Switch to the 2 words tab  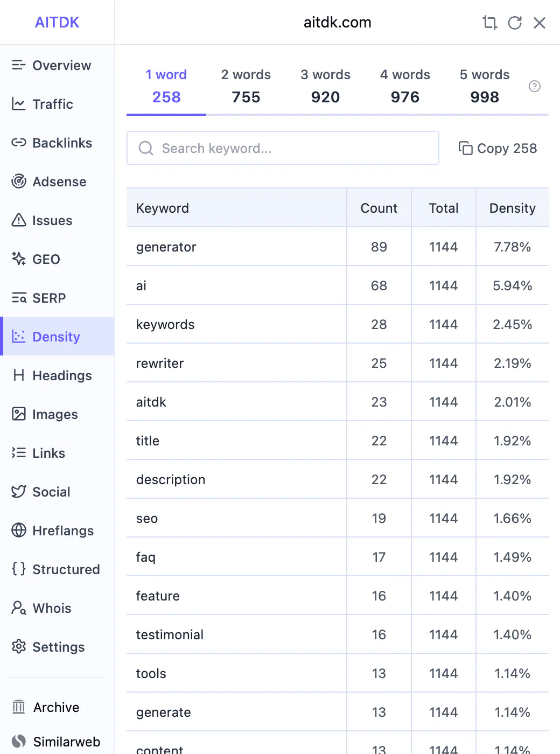click(x=246, y=86)
